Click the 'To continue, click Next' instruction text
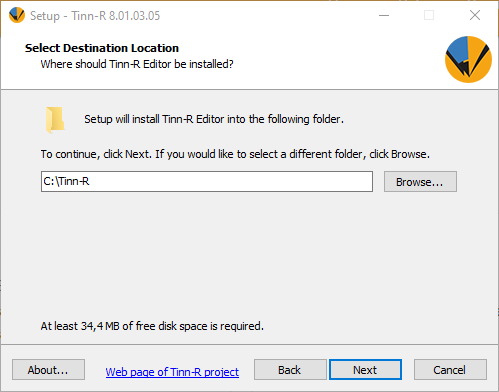499x392 pixels. pyautogui.click(x=235, y=154)
